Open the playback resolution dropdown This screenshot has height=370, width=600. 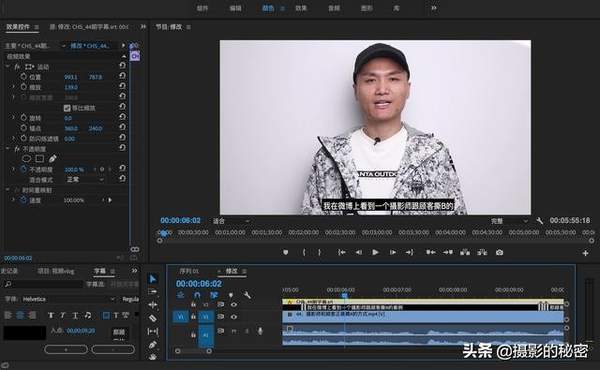[x=509, y=221]
